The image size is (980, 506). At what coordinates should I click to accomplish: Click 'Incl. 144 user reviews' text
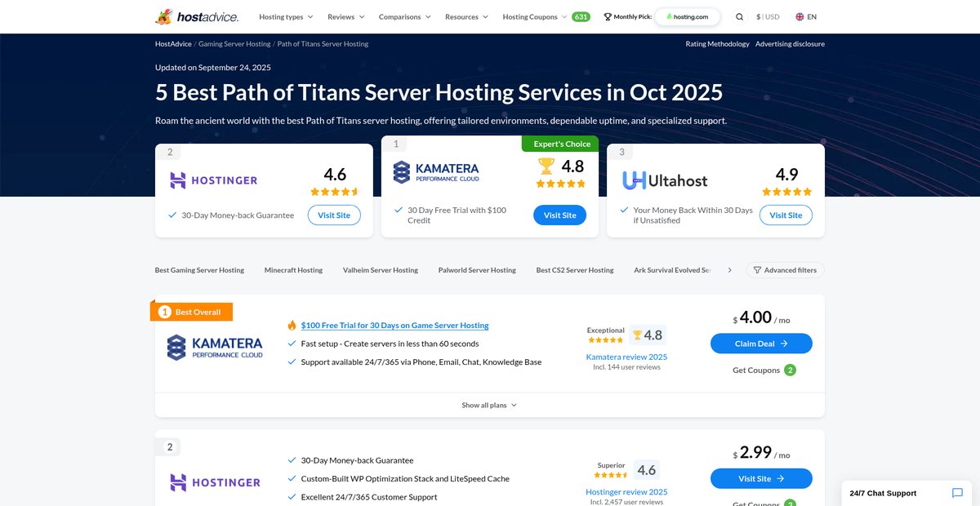coord(626,367)
